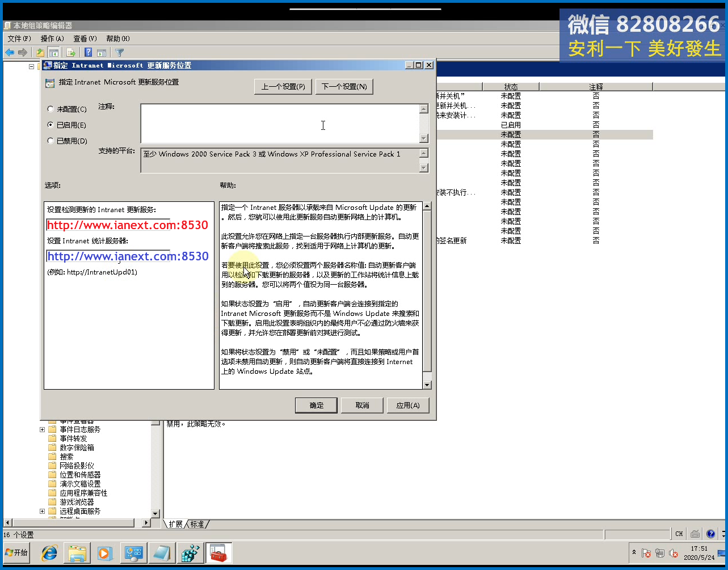Open the 文件(F) menu

[19, 39]
